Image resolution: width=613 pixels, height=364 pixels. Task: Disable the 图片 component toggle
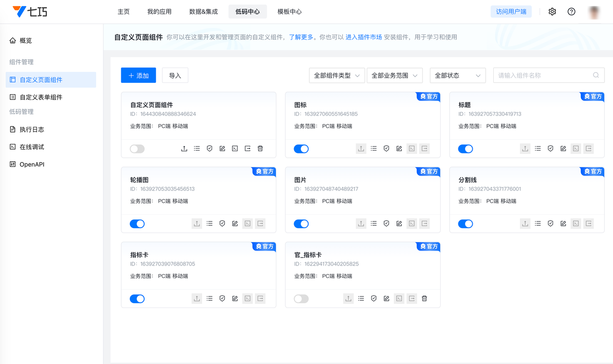[301, 223]
